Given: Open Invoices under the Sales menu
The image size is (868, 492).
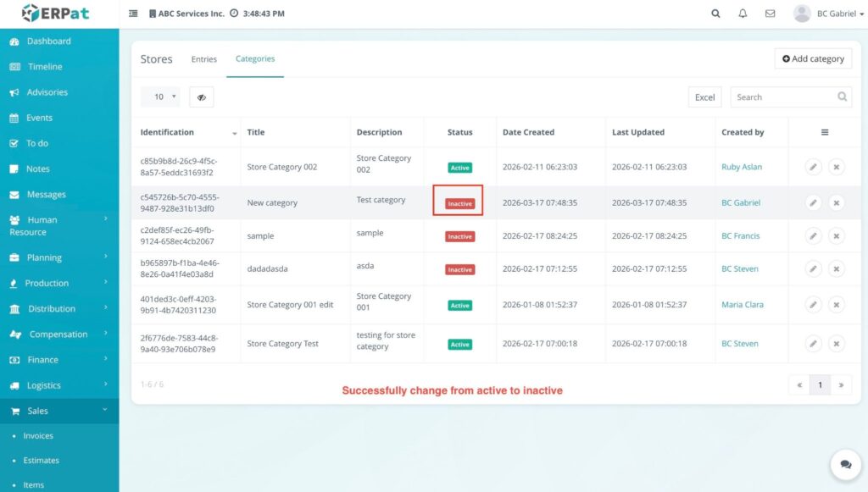Looking at the screenshot, I should point(38,436).
